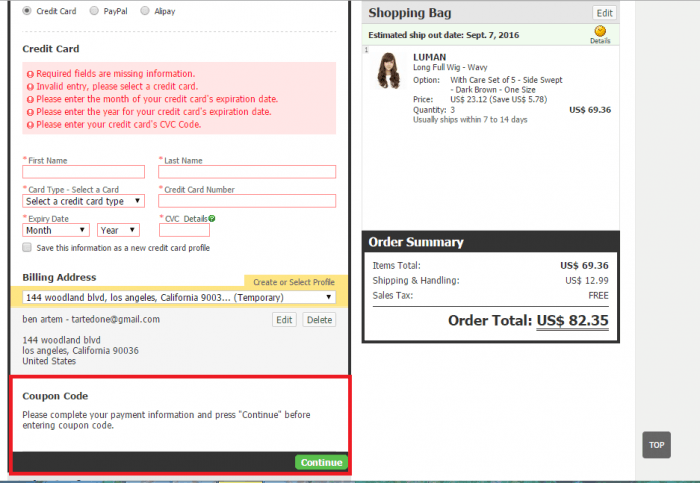Click the ship date Details clock icon
The height and width of the screenshot is (483, 700).
[600, 31]
